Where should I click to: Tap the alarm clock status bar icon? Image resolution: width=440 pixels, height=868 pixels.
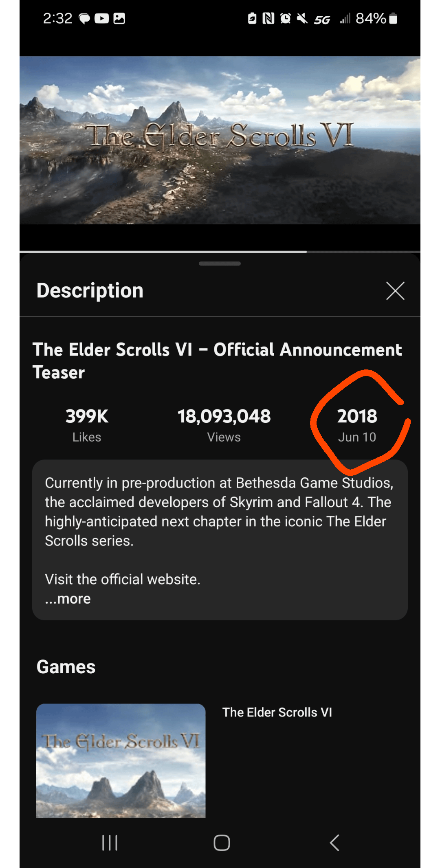coord(285,18)
